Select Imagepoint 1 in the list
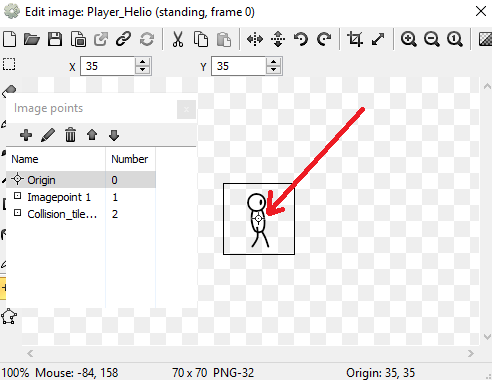Screen dimensions: 492x381 pyautogui.click(x=81, y=197)
